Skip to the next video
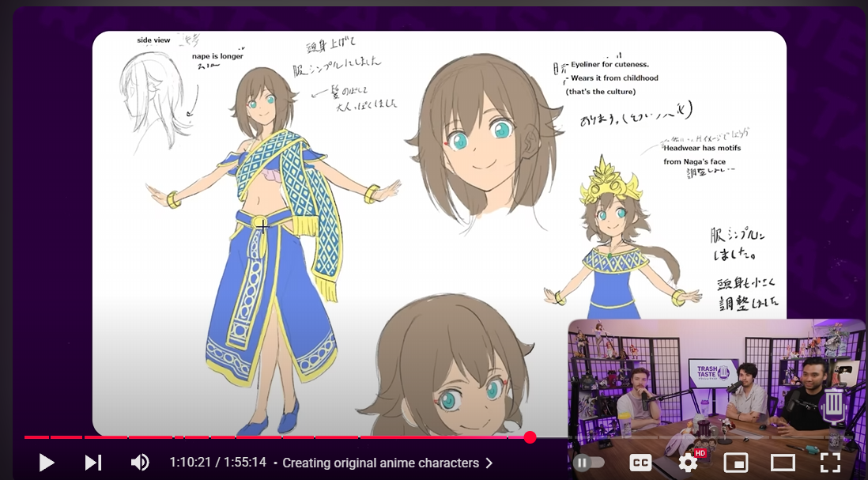The image size is (868, 480). (93, 463)
